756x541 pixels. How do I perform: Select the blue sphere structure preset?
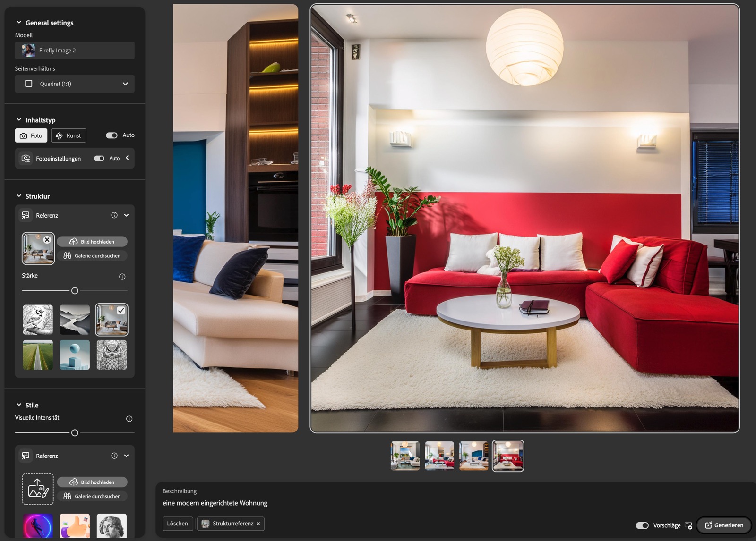click(75, 355)
